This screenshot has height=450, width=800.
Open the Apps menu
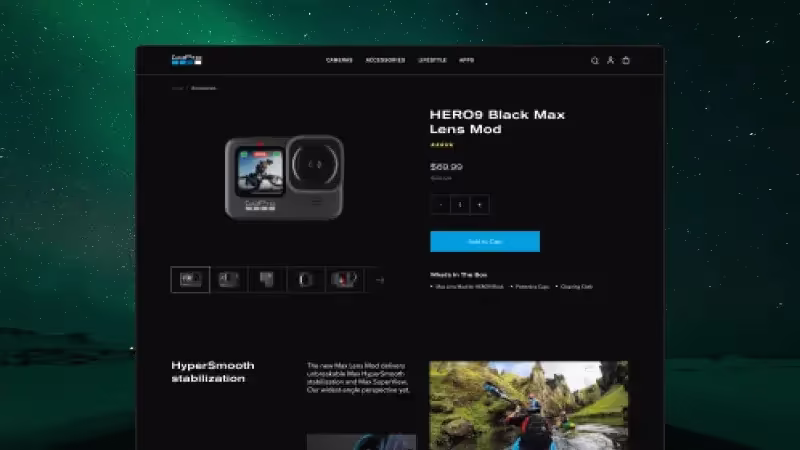click(x=466, y=60)
